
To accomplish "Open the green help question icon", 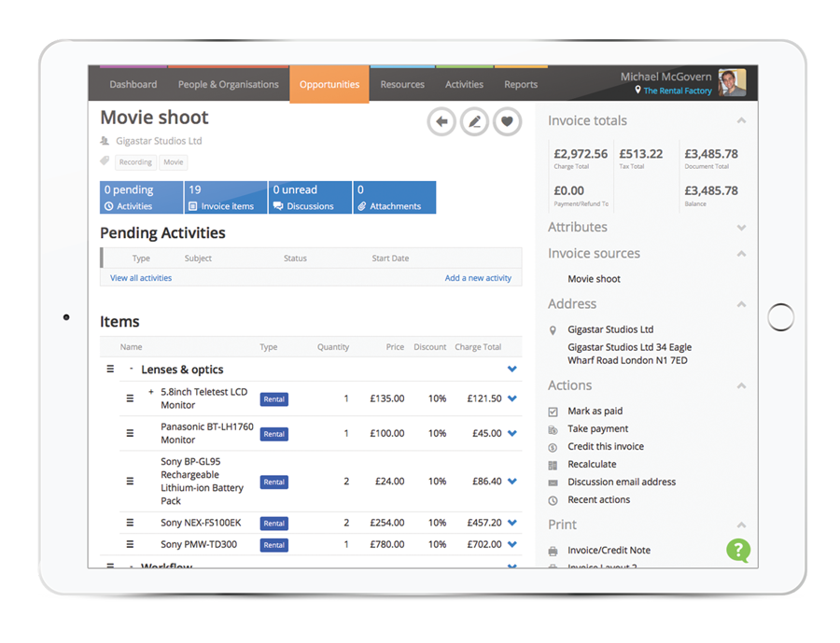I will point(738,551).
